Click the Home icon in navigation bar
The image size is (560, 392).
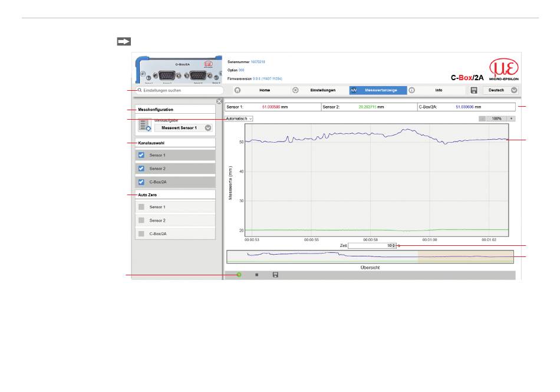[238, 90]
